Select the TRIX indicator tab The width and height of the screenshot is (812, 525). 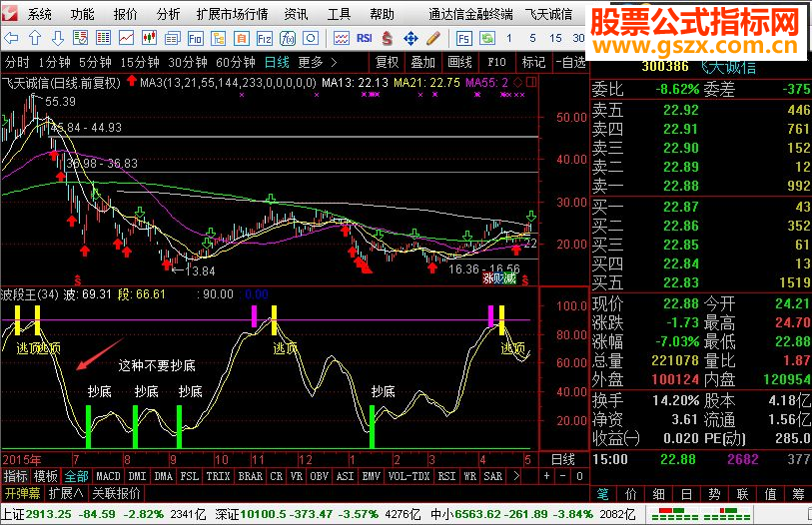(218, 476)
